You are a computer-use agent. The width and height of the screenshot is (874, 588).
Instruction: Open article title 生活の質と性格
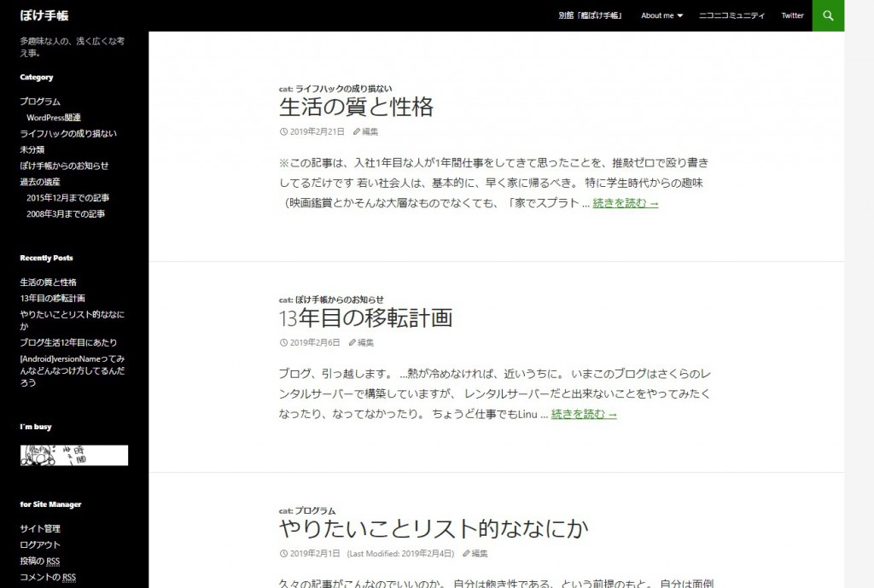pyautogui.click(x=356, y=107)
